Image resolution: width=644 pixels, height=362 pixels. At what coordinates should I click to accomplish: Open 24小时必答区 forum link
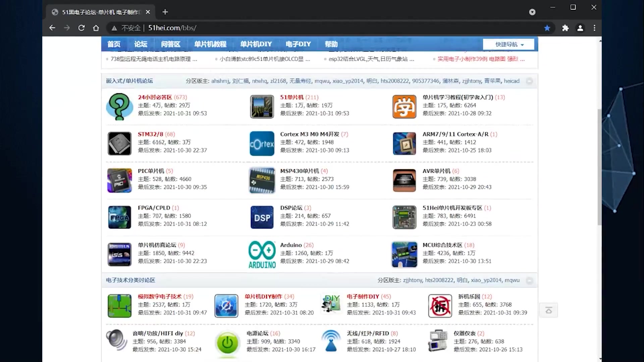(x=155, y=97)
